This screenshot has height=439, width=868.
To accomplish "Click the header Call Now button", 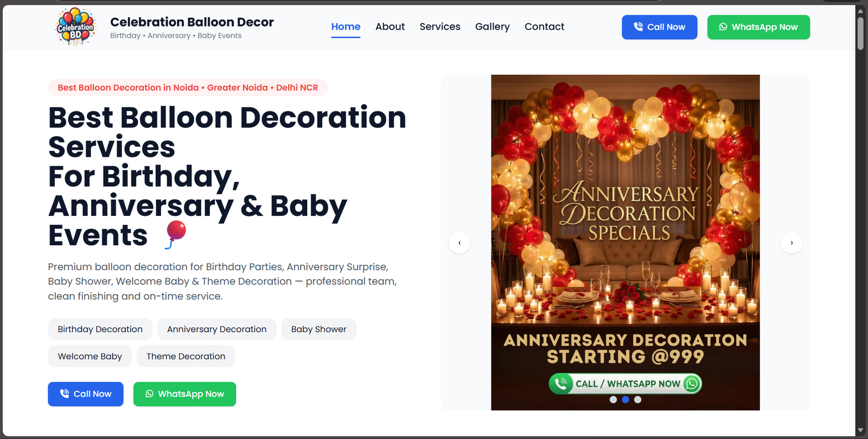I will [x=660, y=27].
